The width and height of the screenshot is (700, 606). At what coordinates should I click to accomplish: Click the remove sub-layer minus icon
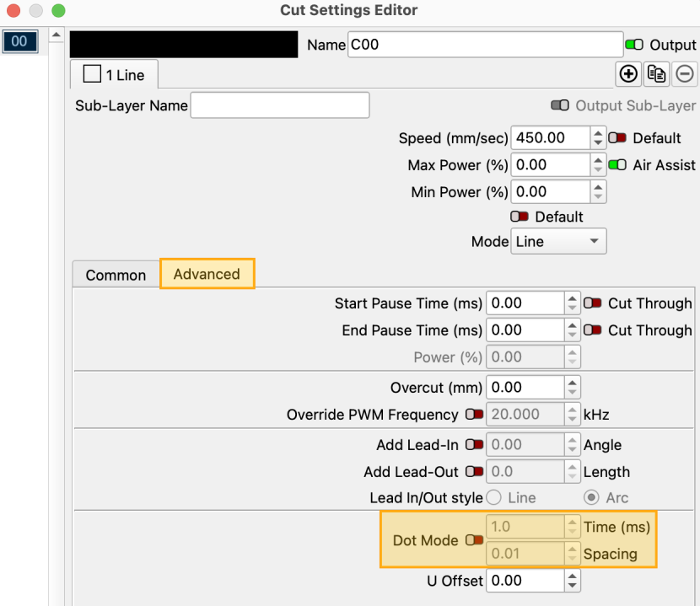[x=685, y=74]
